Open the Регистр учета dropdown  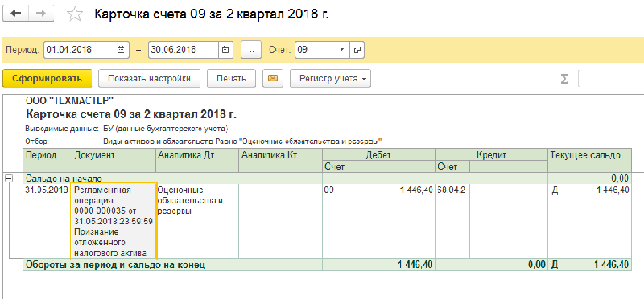tap(330, 78)
